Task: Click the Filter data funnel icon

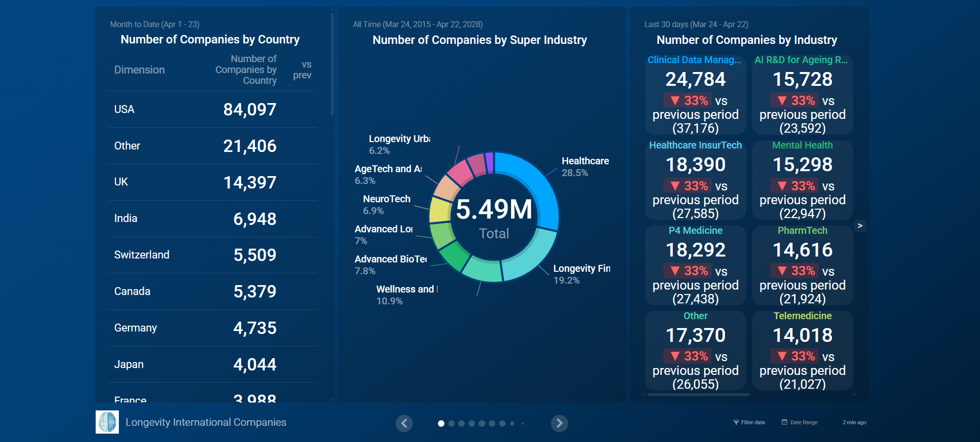Action: click(736, 422)
